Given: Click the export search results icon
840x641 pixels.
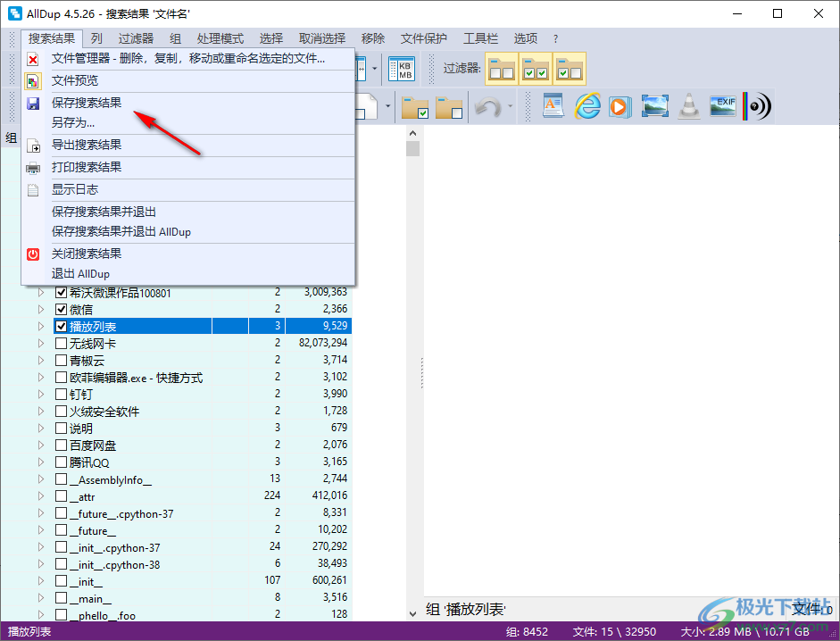Looking at the screenshot, I should (x=33, y=146).
